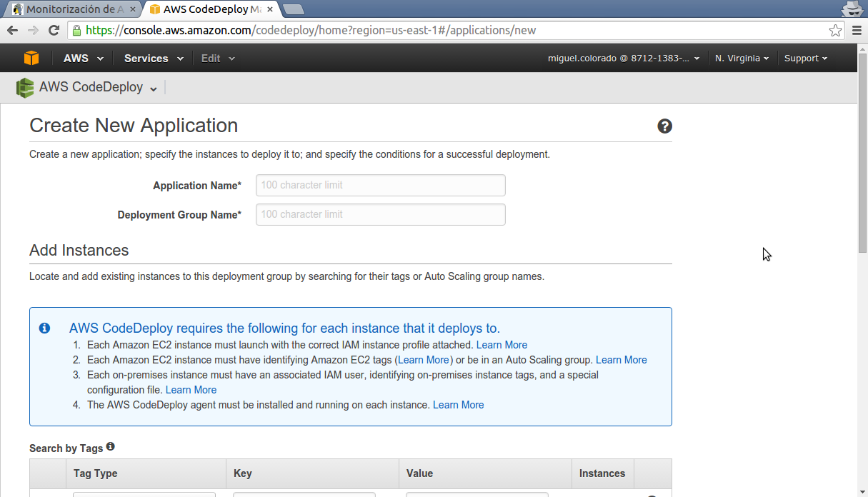The image size is (868, 497).
Task: Click Learn More for CodeDeploy agent
Action: (x=458, y=405)
